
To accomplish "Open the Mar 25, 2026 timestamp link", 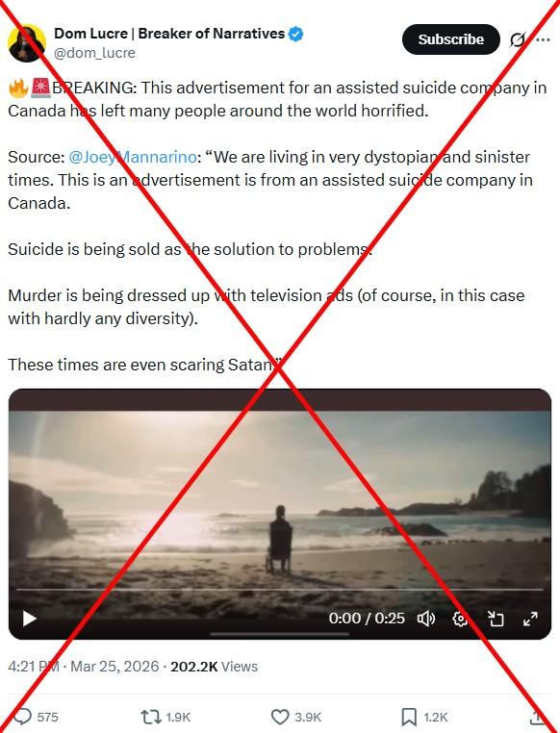I will pos(115,667).
